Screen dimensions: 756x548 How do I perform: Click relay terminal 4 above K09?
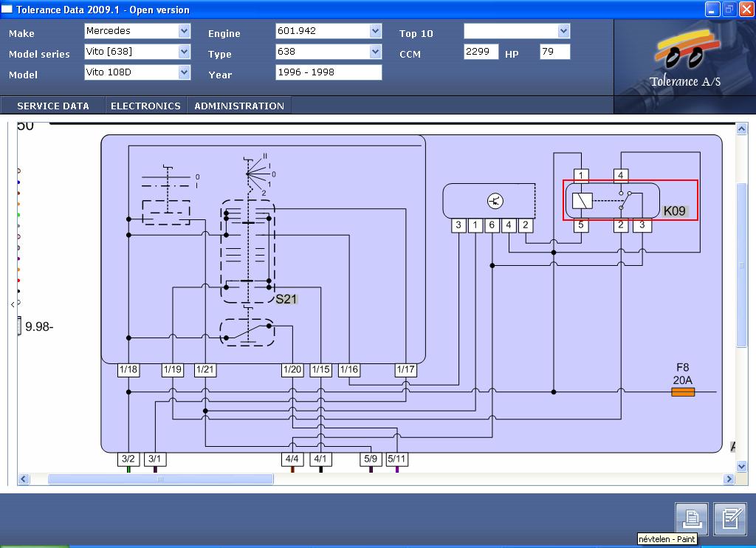[620, 175]
